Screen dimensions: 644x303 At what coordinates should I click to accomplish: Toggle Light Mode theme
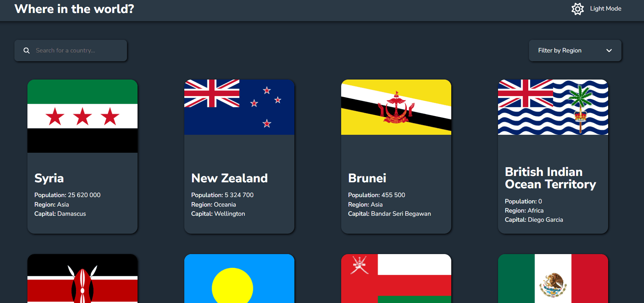tap(596, 9)
